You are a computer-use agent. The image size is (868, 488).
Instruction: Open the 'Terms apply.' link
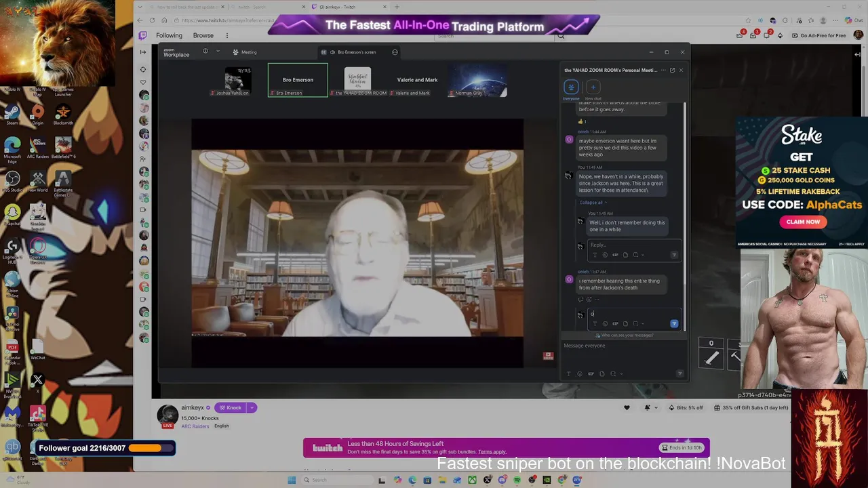tap(492, 452)
